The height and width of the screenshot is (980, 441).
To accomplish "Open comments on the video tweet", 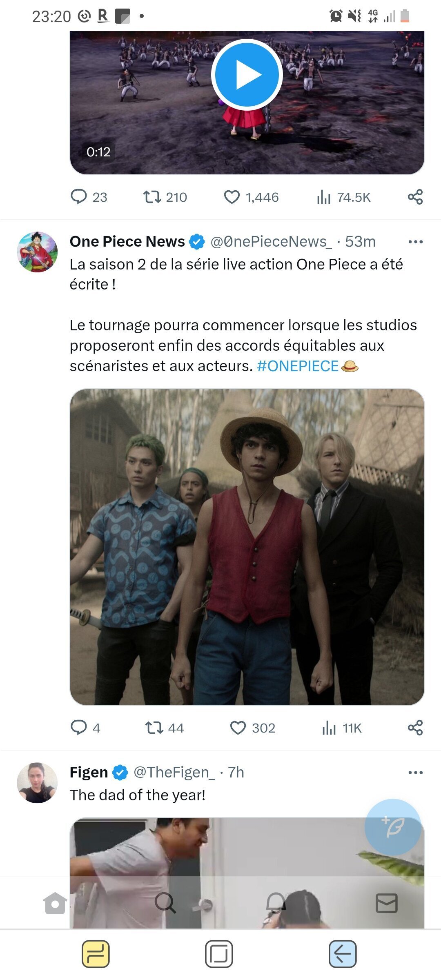I will (x=89, y=197).
